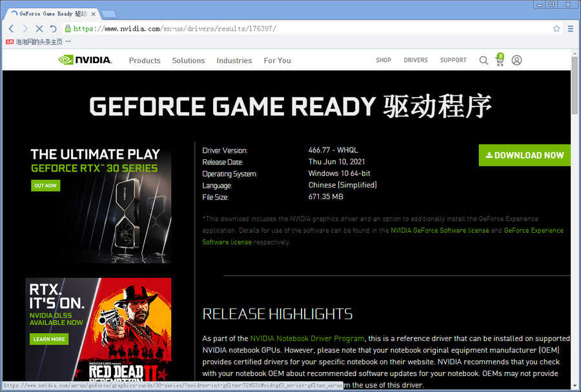Open the For You menu
The image size is (581, 392).
click(x=277, y=61)
